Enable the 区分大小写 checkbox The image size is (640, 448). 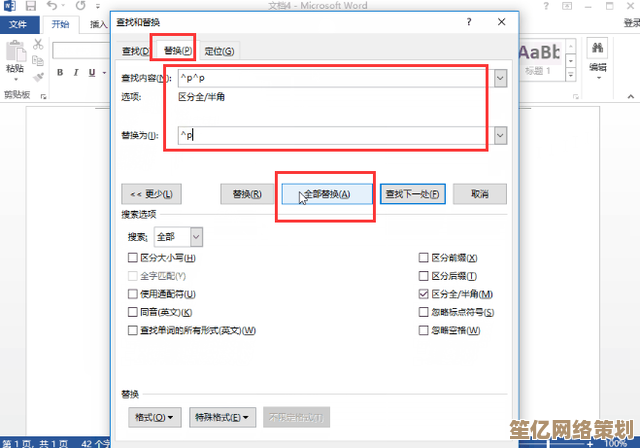pyautogui.click(x=133, y=257)
